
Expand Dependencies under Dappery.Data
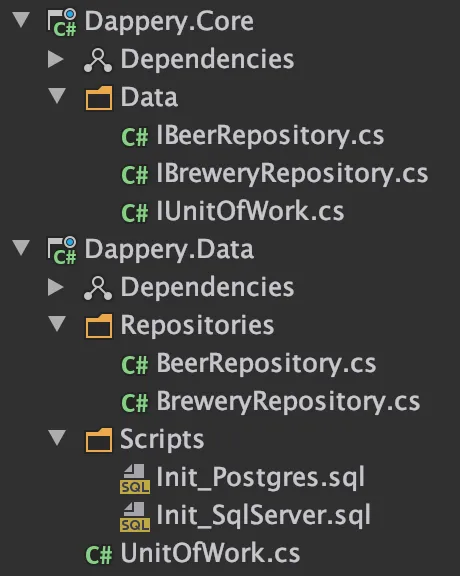pos(55,287)
